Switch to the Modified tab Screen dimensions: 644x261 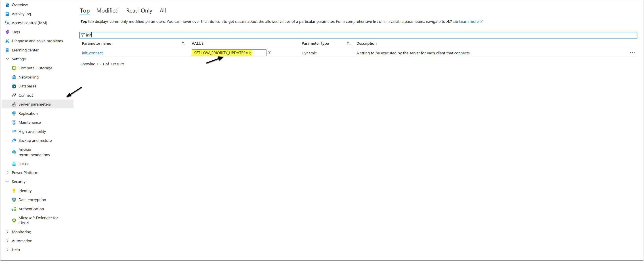[107, 11]
